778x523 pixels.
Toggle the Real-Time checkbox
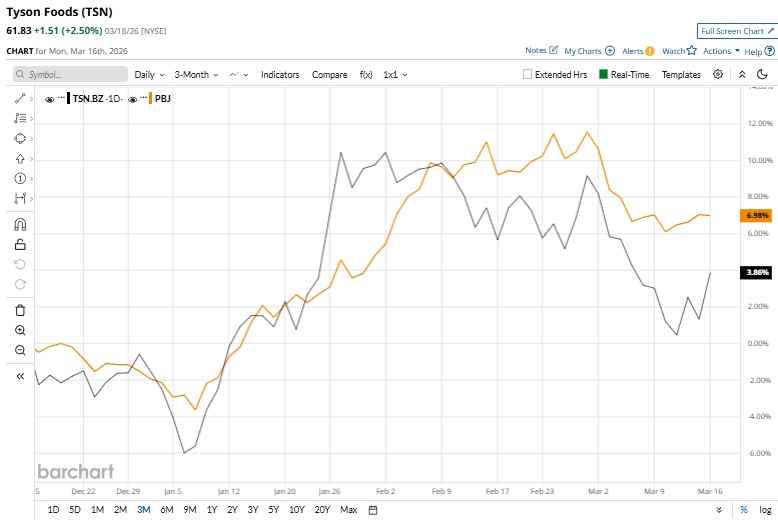click(x=604, y=74)
